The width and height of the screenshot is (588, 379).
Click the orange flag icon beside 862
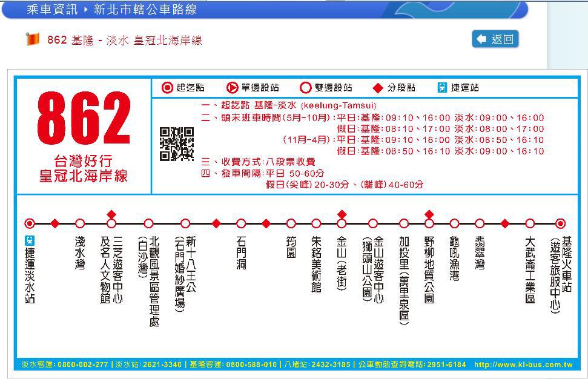click(x=32, y=39)
